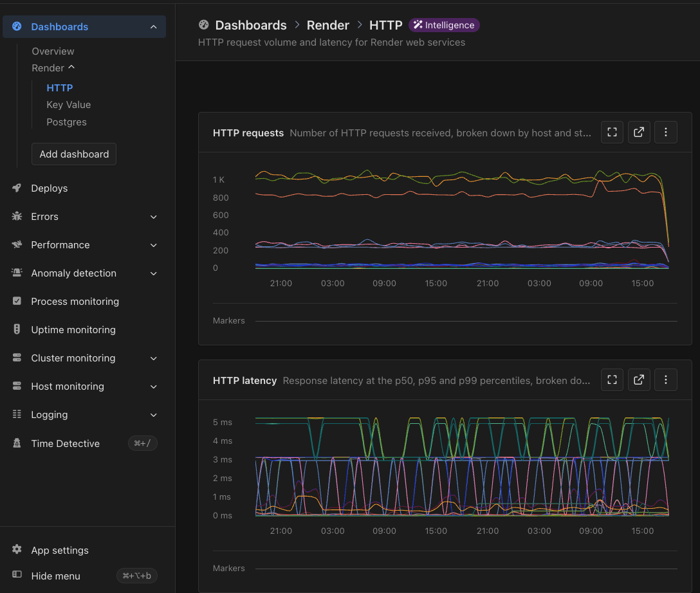Open App settings
Viewport: 700px width, 593px height.
[x=60, y=550]
